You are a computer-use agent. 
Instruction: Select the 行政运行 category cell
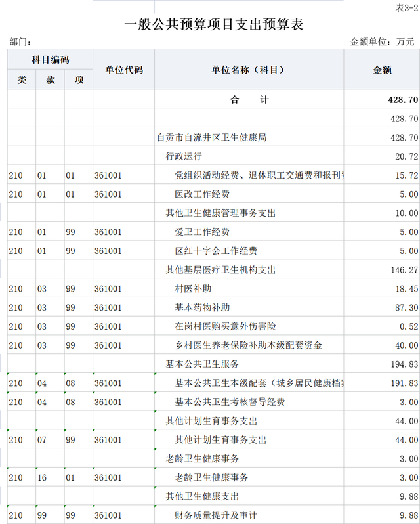[184, 157]
